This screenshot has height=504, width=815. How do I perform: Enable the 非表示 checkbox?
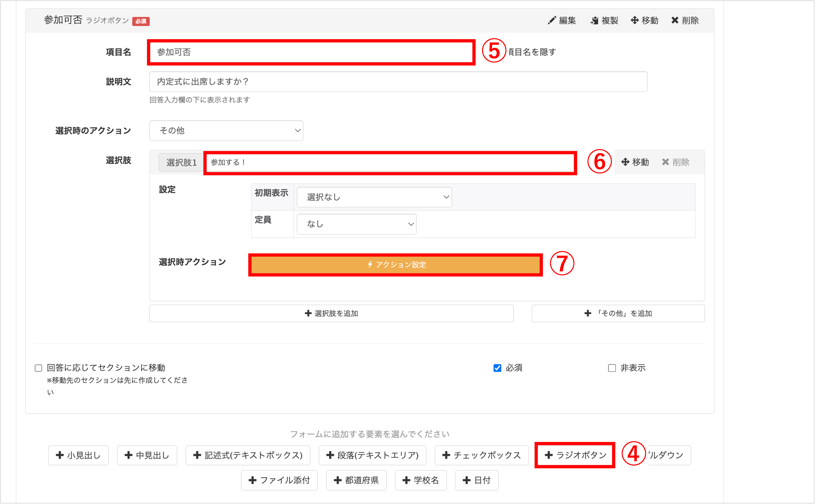pos(612,368)
